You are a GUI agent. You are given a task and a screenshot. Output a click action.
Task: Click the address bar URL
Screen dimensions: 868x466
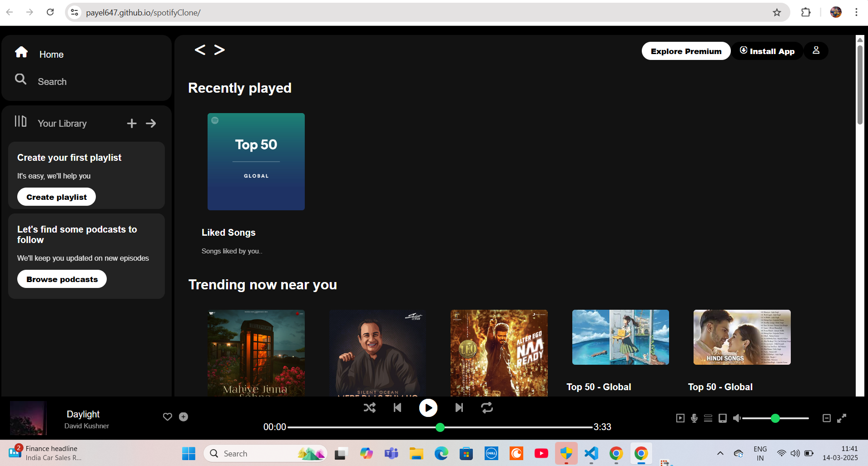[144, 13]
